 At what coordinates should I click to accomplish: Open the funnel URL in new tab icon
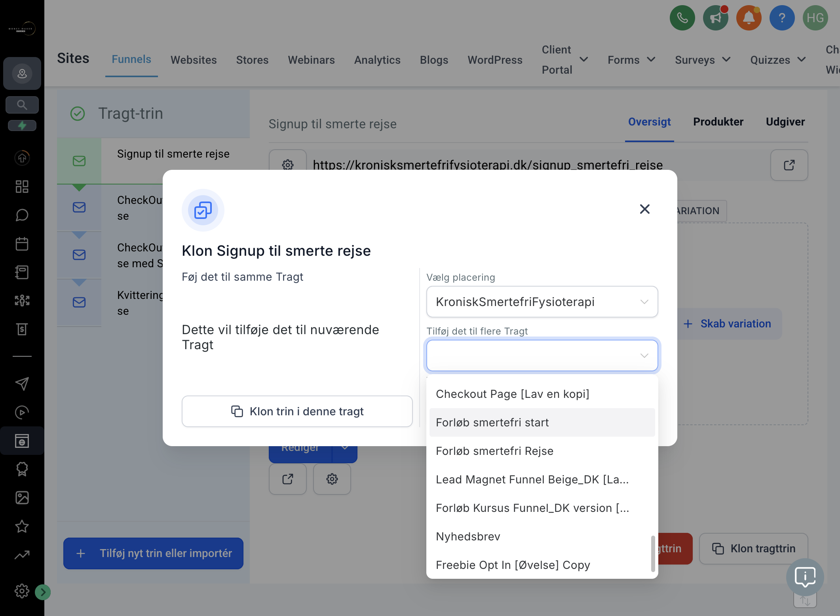click(x=789, y=165)
